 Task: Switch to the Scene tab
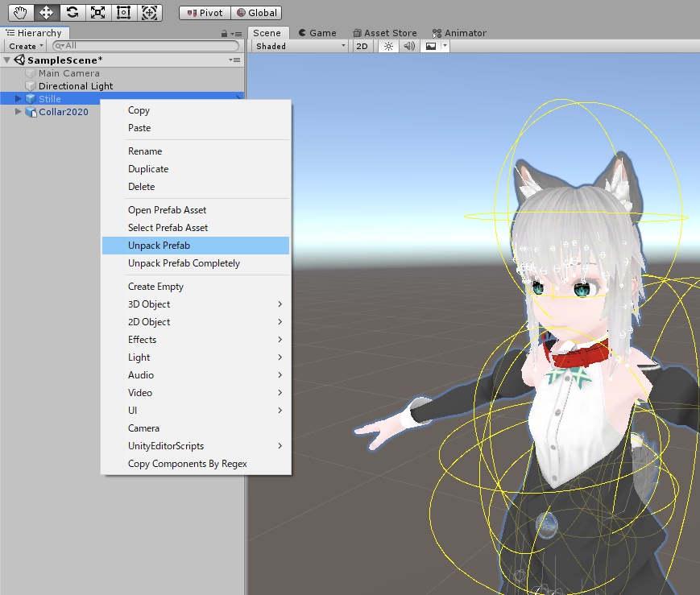click(267, 33)
